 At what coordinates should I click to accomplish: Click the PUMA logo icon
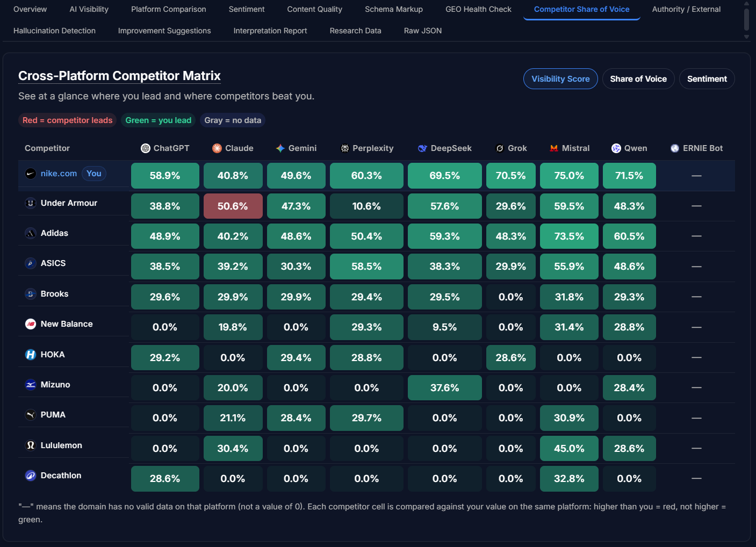tap(31, 415)
